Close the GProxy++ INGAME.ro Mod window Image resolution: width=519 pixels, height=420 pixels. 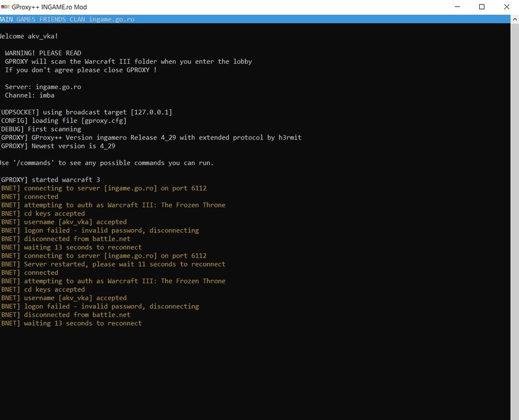(x=507, y=7)
